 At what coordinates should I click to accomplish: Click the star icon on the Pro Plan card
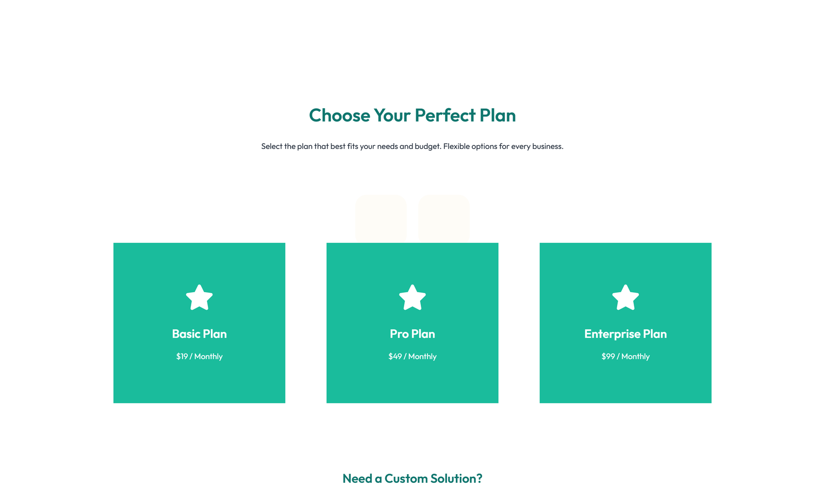pyautogui.click(x=412, y=297)
